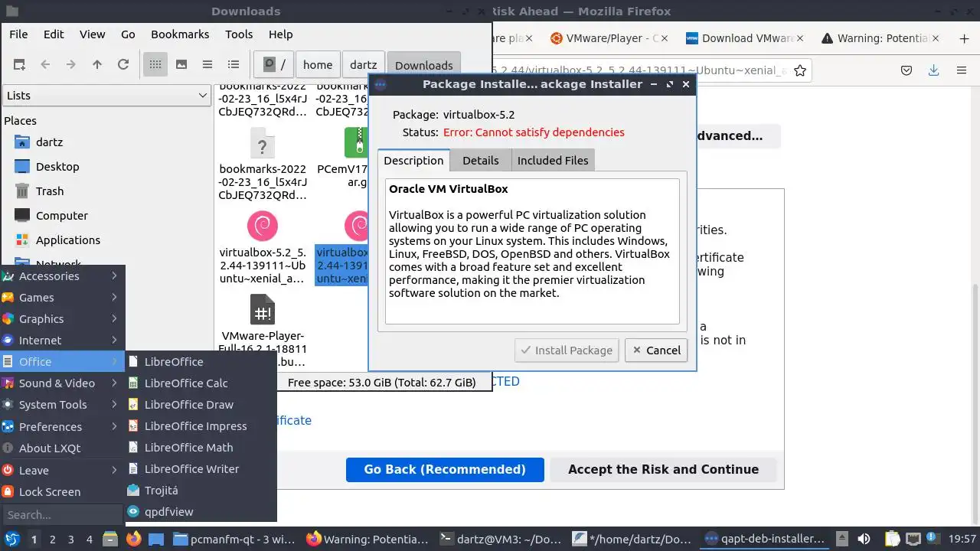Viewport: 980px width, 551px height.
Task: Go to the 'dartz' path button
Action: point(364,65)
